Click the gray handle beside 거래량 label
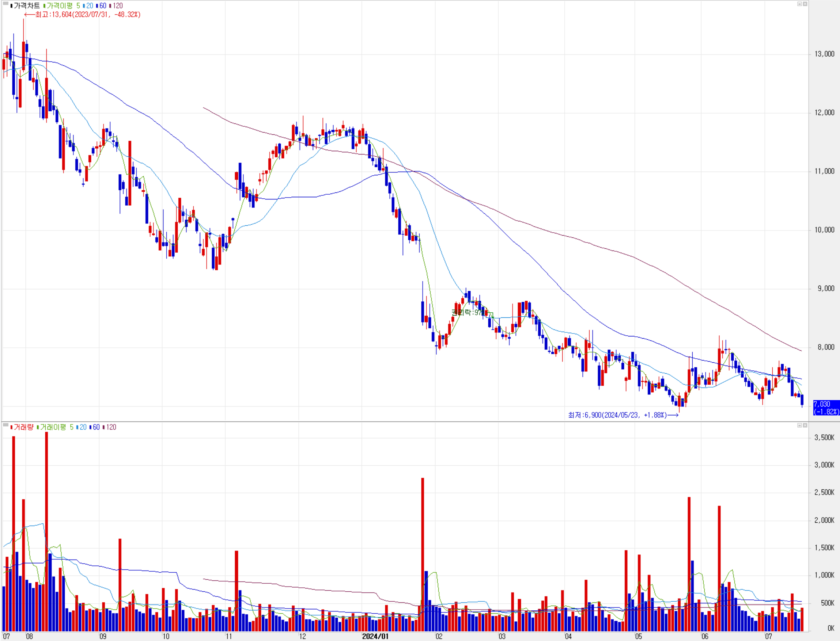Viewport: 840px width, 641px height. [x=5, y=425]
